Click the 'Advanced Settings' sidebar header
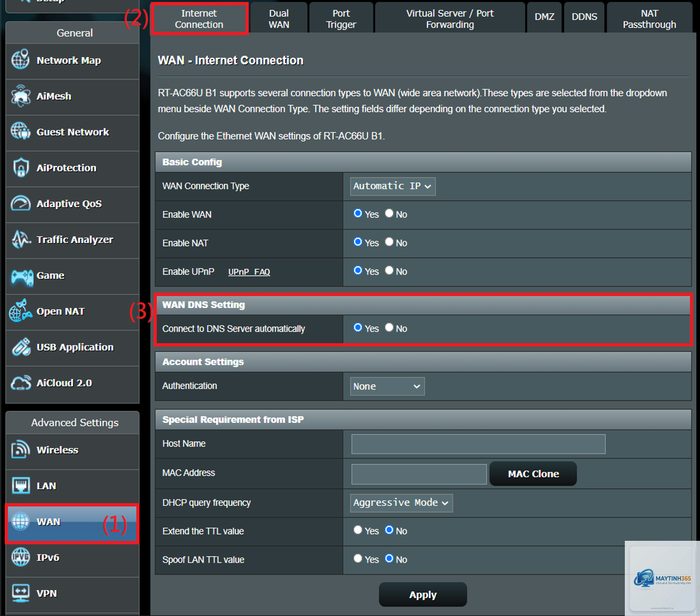This screenshot has width=700, height=616. [73, 422]
